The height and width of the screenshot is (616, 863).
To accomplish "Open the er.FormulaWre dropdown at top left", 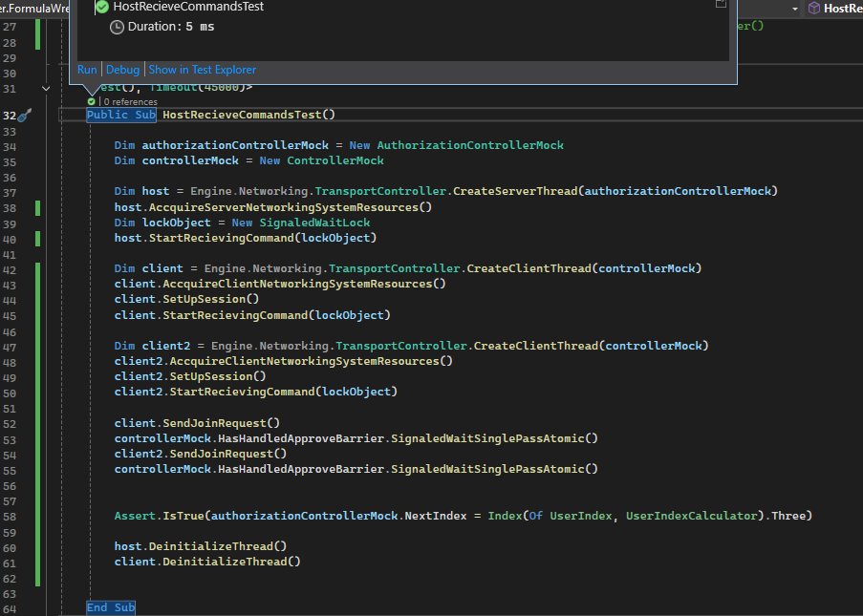I will coord(36,8).
